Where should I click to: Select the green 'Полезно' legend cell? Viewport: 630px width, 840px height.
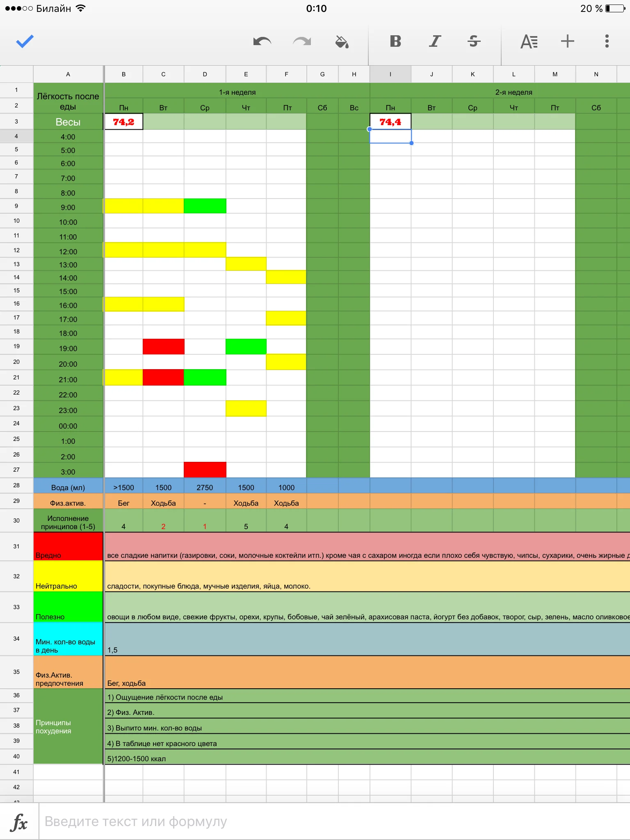pyautogui.click(x=68, y=607)
